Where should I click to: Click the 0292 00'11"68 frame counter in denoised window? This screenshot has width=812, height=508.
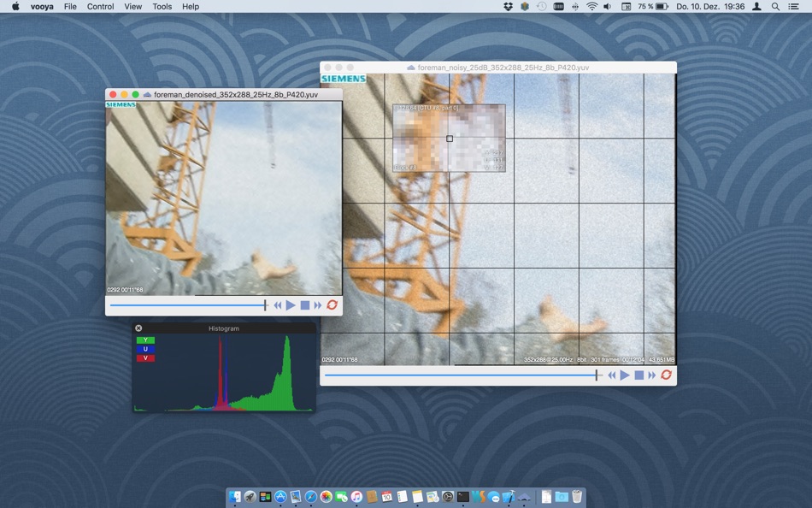(125, 290)
